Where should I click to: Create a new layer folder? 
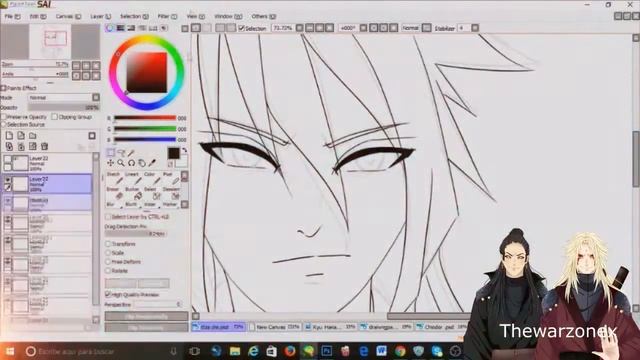(33, 136)
